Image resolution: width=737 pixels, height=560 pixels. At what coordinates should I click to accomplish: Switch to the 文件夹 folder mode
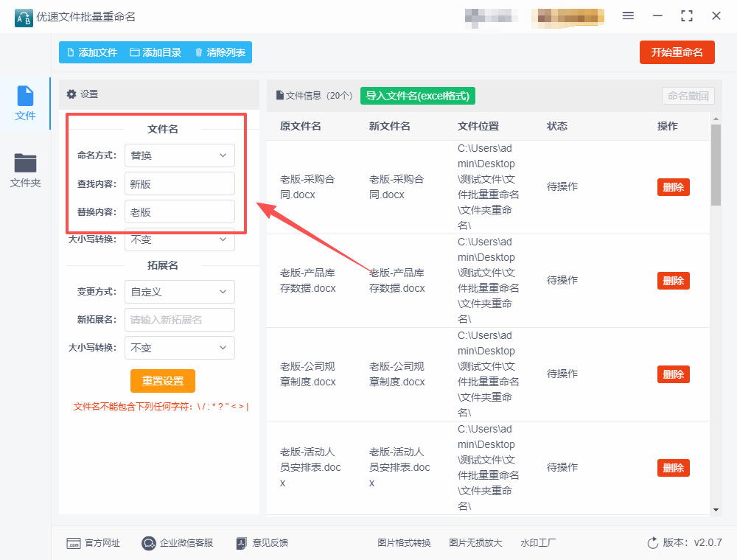click(x=25, y=170)
